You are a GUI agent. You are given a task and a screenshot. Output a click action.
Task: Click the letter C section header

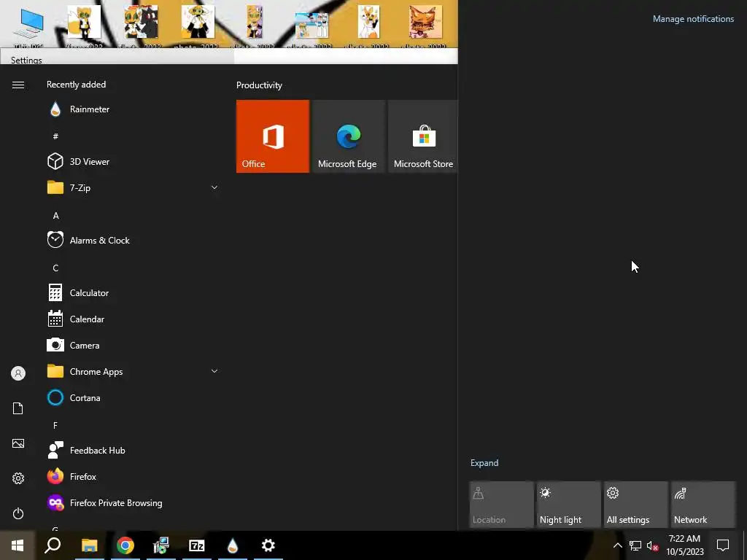[x=55, y=268]
